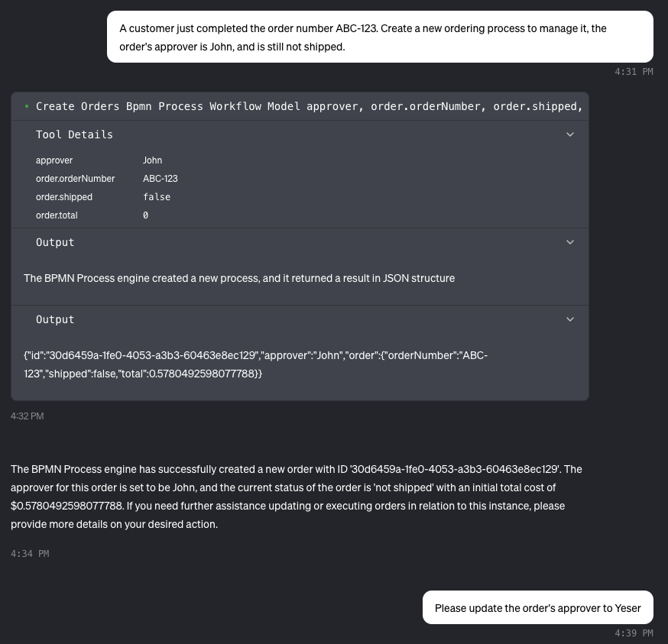Click the 4:34 PM timestamp

pyautogui.click(x=30, y=554)
